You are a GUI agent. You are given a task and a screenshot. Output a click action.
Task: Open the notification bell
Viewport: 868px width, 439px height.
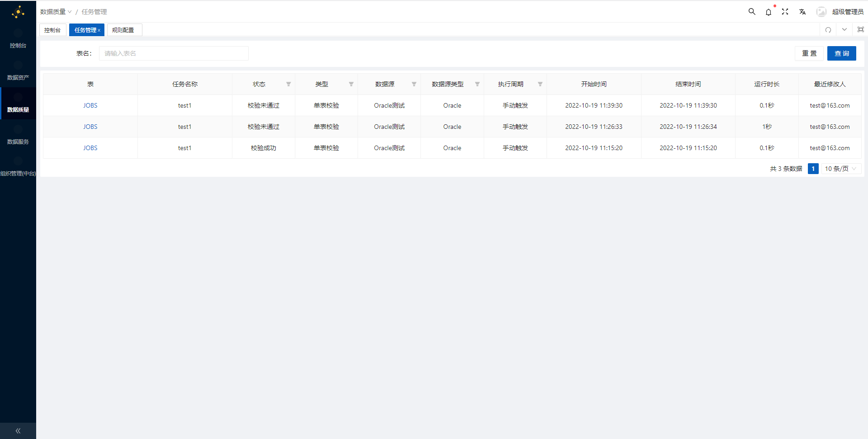click(769, 12)
